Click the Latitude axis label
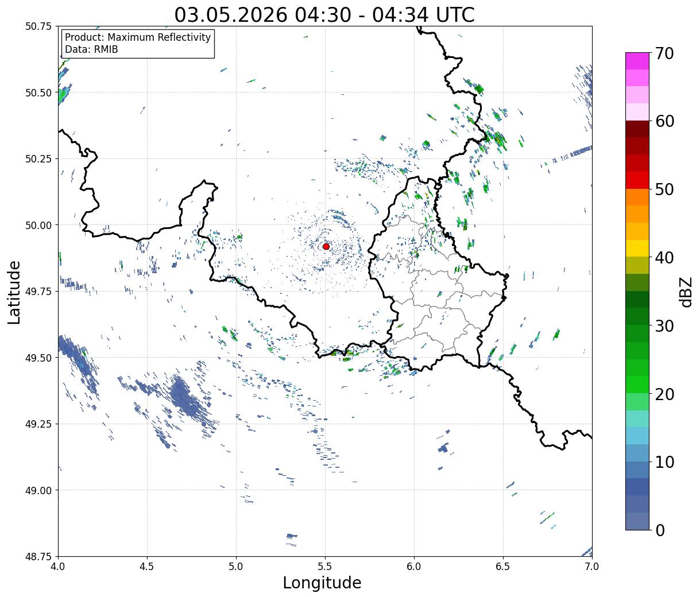This screenshot has height=597, width=700. click(14, 292)
